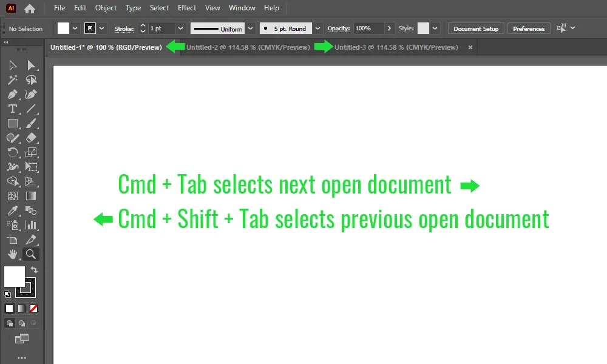Click the Home icon
Viewport: 607px width, 364px height.
[x=29, y=8]
